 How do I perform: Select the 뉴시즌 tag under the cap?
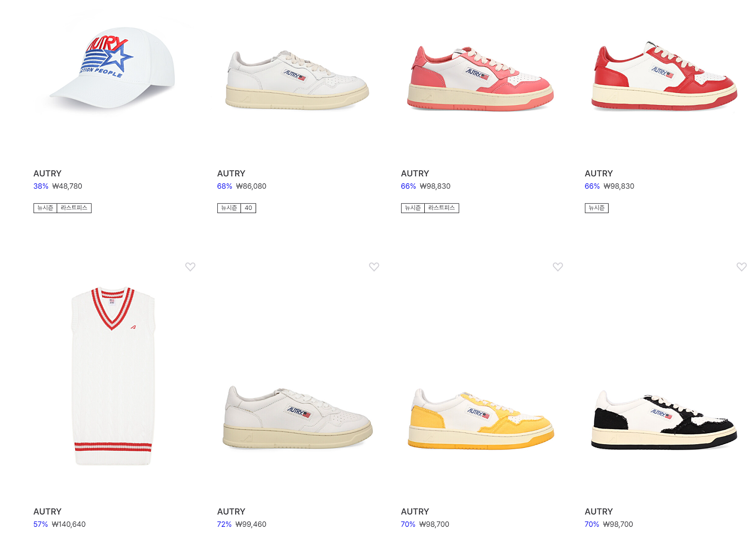tap(45, 208)
